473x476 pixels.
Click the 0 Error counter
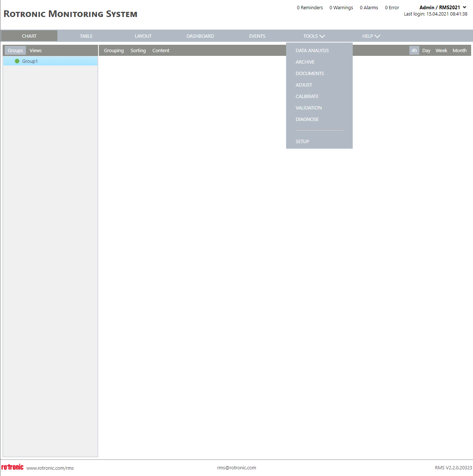[x=392, y=7]
